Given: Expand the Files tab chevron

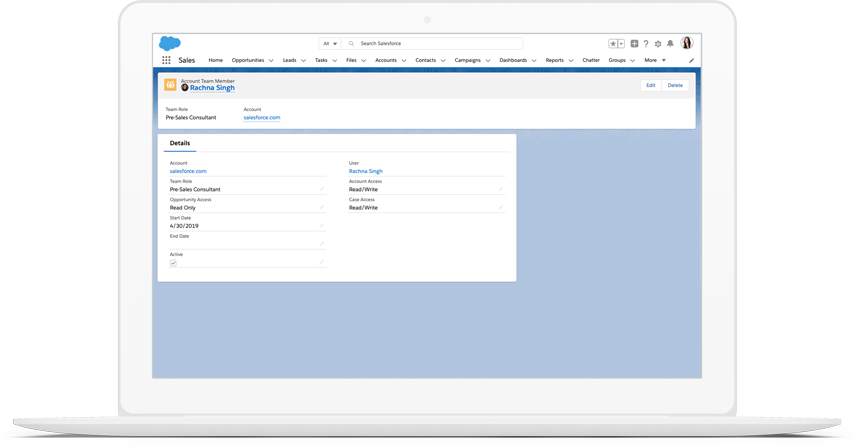Looking at the screenshot, I should pyautogui.click(x=363, y=61).
